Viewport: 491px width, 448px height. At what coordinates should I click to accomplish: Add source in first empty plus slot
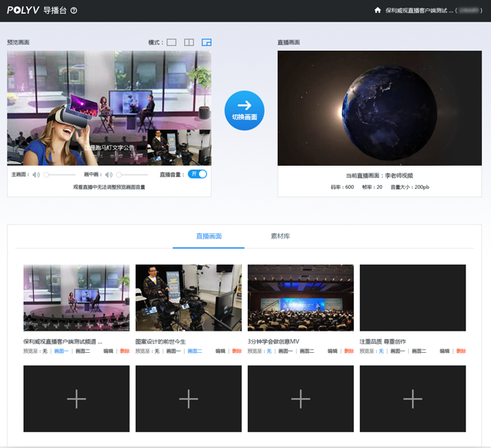[x=77, y=398]
